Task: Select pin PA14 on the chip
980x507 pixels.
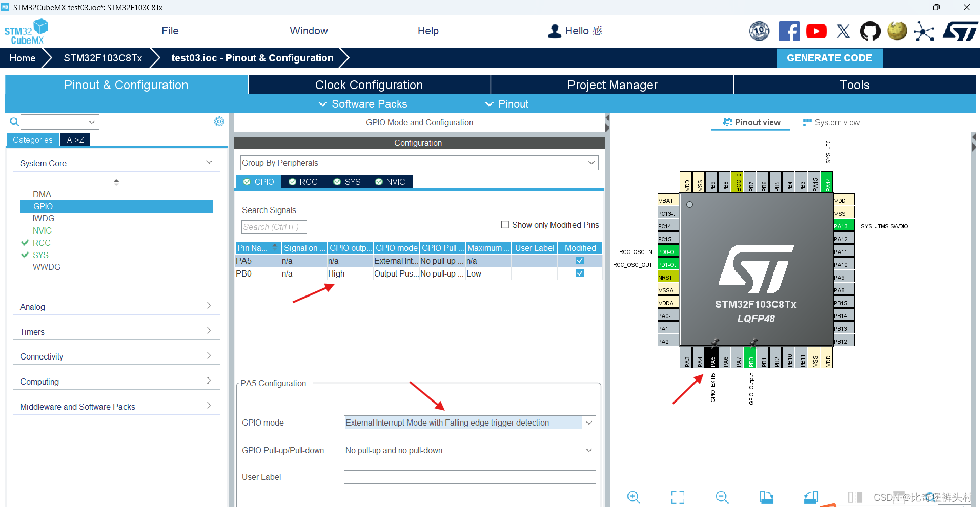Action: (827, 182)
